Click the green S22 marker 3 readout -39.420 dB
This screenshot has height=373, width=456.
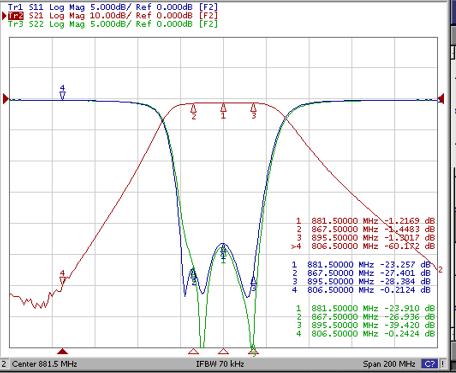(366, 325)
